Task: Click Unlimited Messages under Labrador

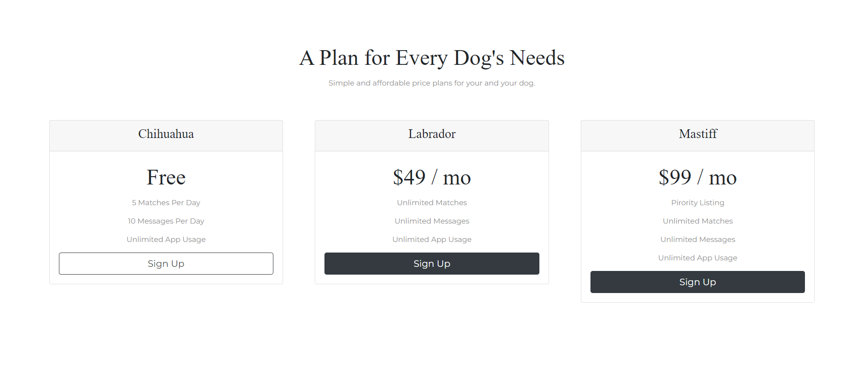Action: (x=431, y=221)
